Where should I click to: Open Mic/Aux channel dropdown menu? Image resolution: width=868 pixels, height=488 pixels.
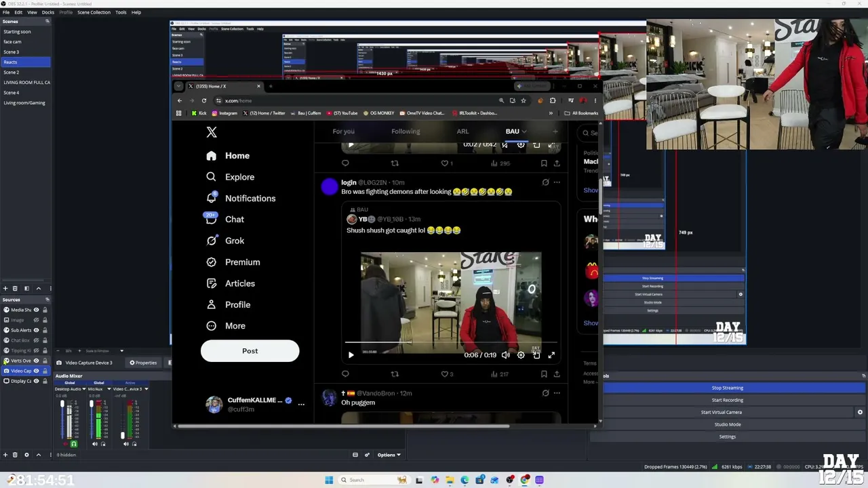(108, 389)
